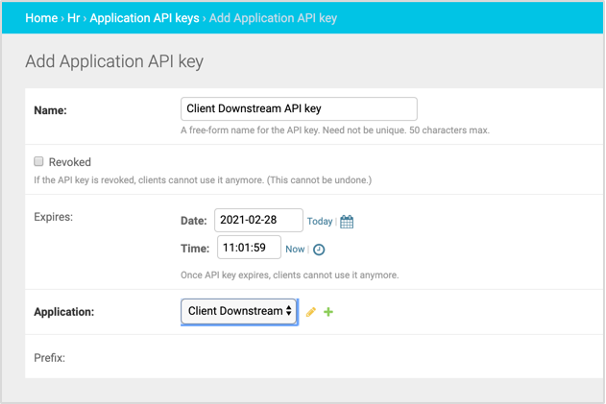Click the bold Application: field label
The width and height of the screenshot is (606, 404).
pos(64,312)
